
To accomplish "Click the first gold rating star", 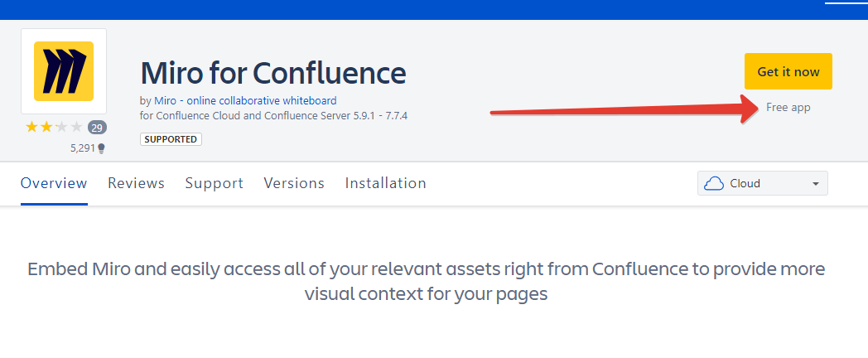I will (31, 127).
